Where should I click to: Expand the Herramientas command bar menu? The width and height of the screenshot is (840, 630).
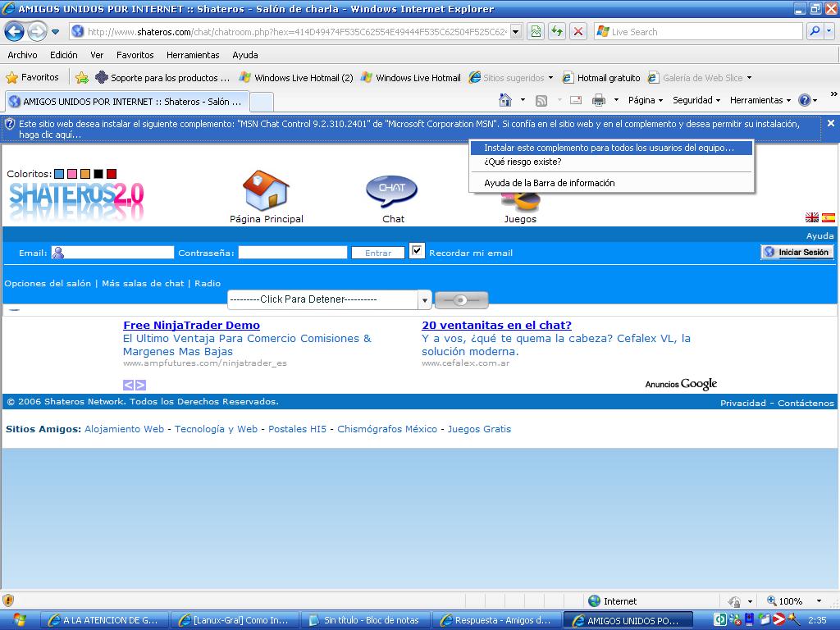click(x=760, y=100)
